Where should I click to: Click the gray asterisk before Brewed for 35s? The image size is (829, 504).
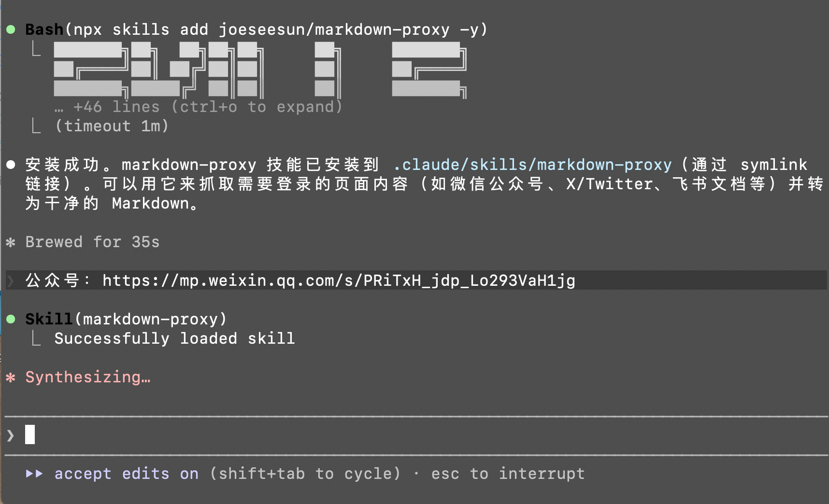point(11,242)
